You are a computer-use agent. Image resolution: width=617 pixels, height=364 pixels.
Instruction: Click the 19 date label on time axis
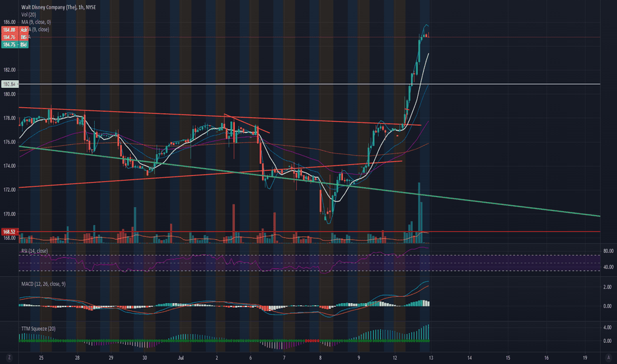click(585, 357)
